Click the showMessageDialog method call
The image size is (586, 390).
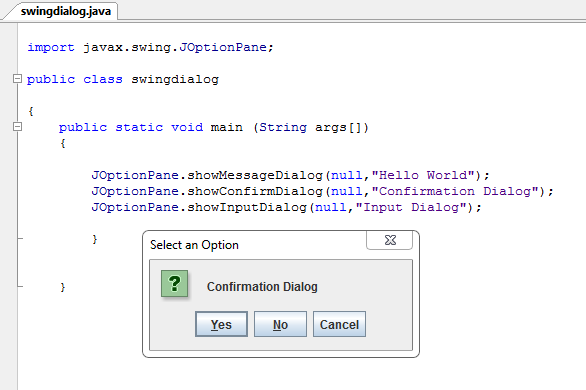point(255,175)
